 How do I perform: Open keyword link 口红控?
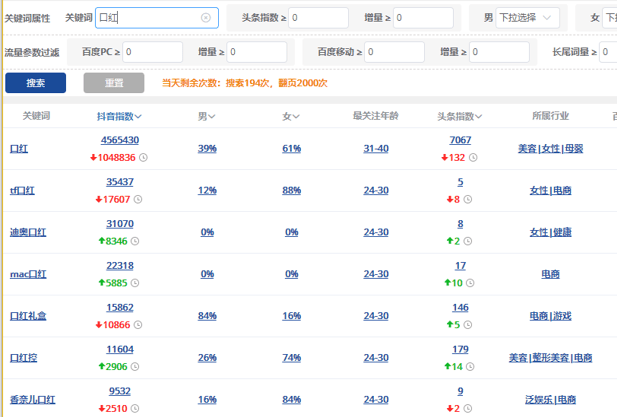coord(24,358)
